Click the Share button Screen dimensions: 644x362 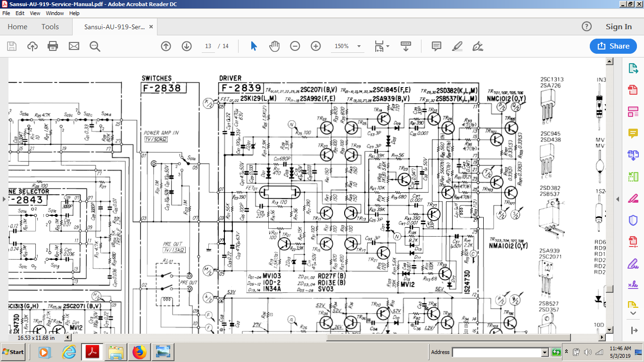tap(613, 46)
